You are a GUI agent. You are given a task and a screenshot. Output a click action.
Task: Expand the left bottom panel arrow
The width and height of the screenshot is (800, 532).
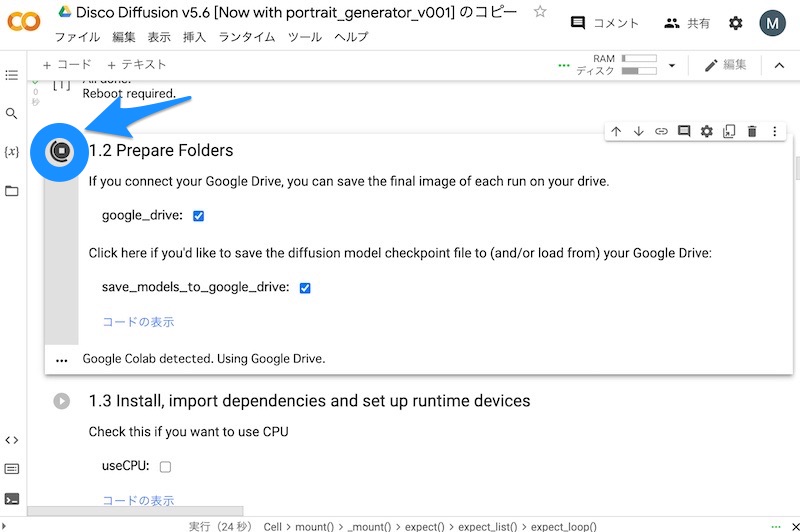pos(4,526)
